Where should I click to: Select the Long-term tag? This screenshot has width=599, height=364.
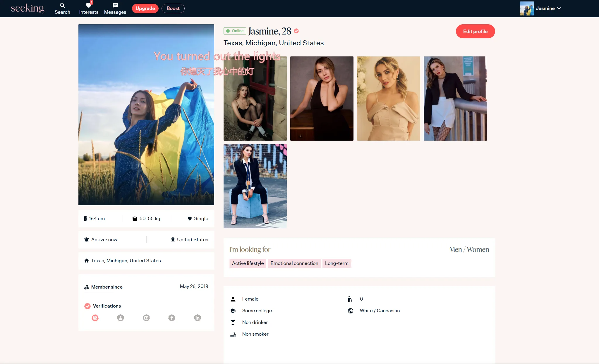coord(337,263)
